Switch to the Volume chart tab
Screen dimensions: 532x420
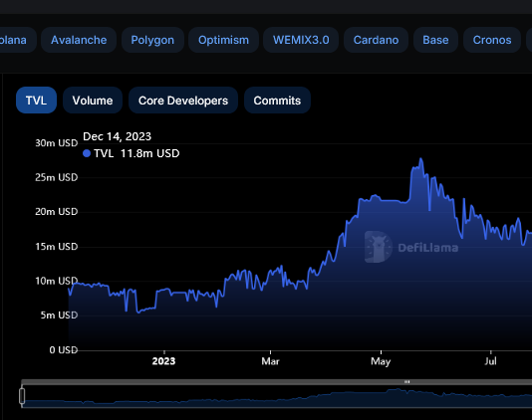coord(93,101)
